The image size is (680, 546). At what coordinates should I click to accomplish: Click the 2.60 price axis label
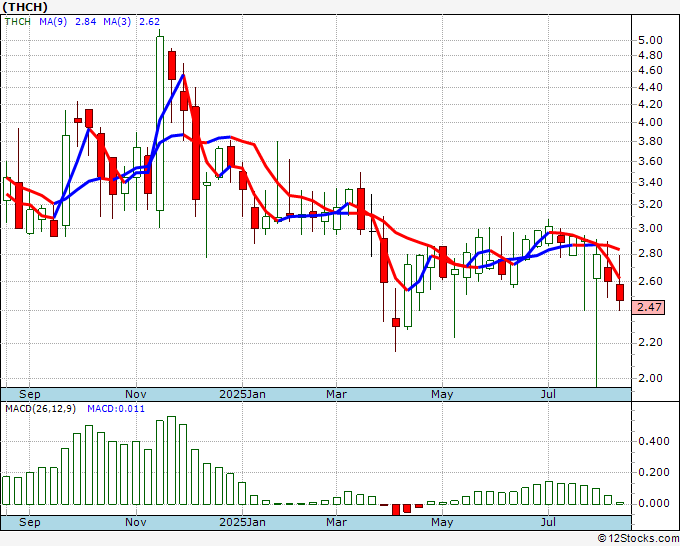651,281
